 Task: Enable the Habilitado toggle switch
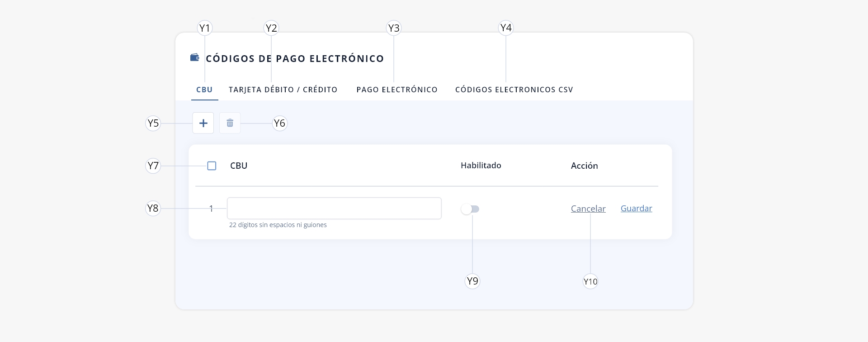pos(470,209)
